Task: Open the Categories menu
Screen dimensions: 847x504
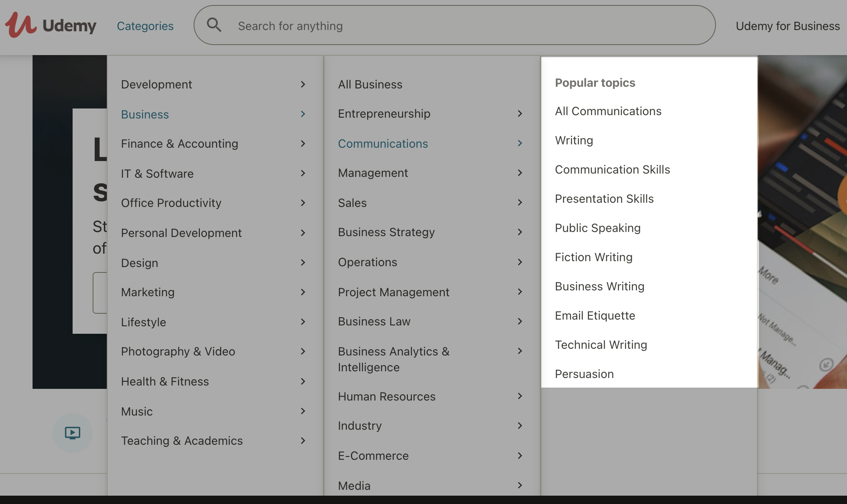Action: [x=145, y=26]
